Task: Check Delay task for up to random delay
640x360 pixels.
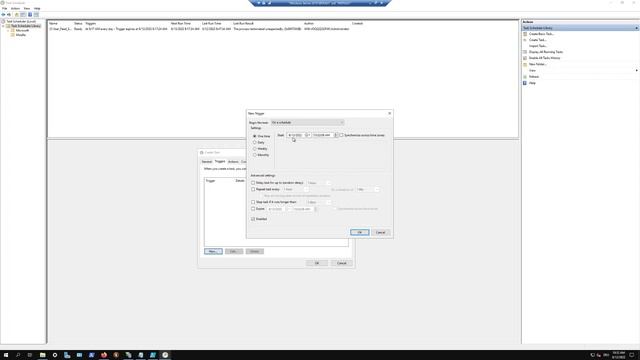Action: [253, 183]
